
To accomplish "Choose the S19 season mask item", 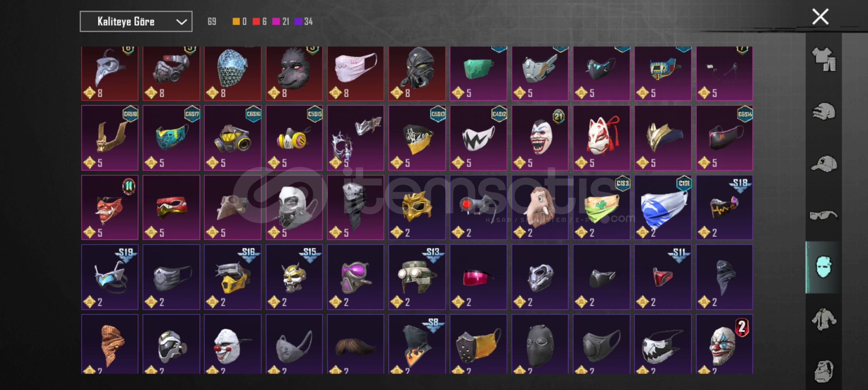I will tap(110, 277).
